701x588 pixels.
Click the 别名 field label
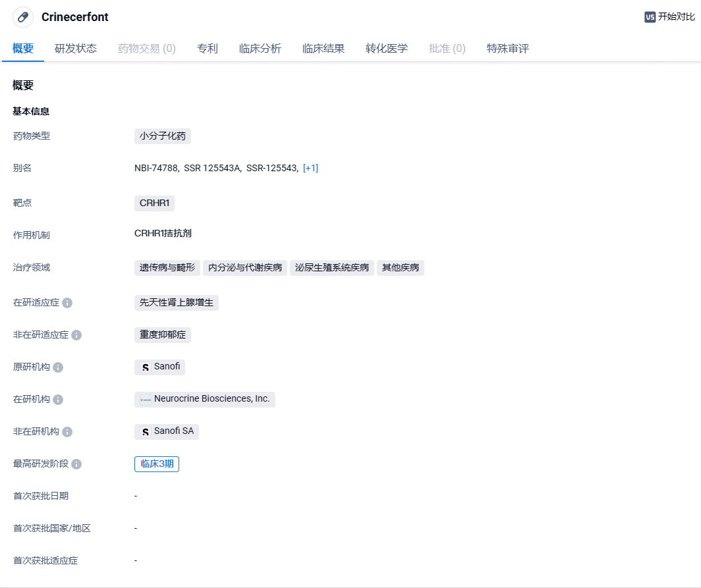click(x=22, y=168)
